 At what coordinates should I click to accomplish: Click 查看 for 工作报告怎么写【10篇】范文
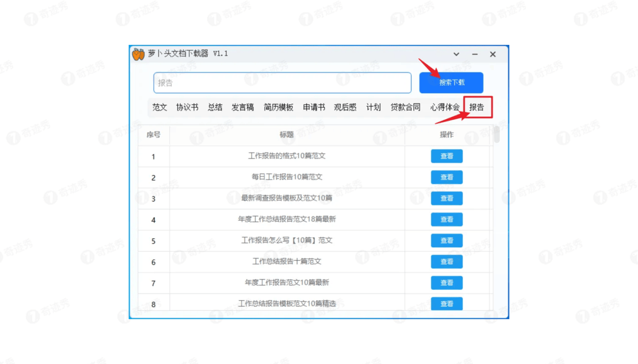click(x=447, y=241)
